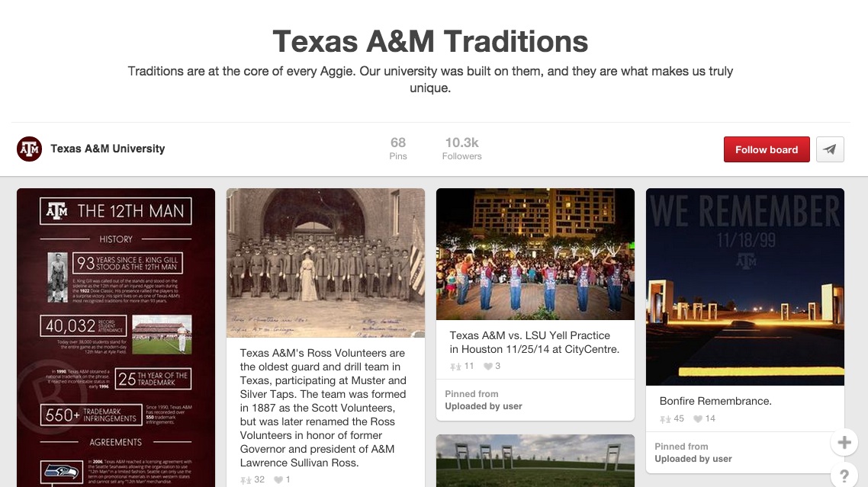Click heart icon on Ross Volunteers pin
Viewport: 868px width, 487px height.
pyautogui.click(x=278, y=480)
